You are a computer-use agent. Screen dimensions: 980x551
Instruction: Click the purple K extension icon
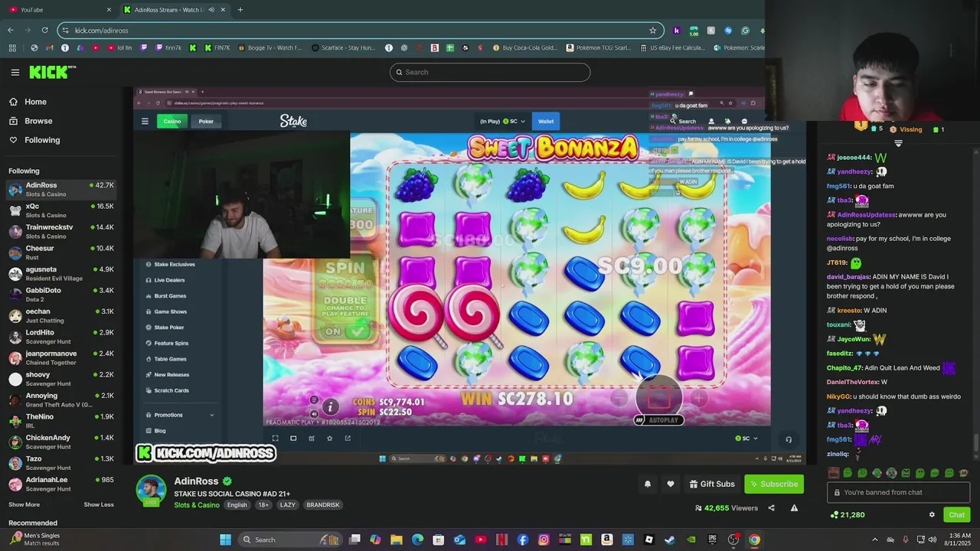pyautogui.click(x=676, y=31)
